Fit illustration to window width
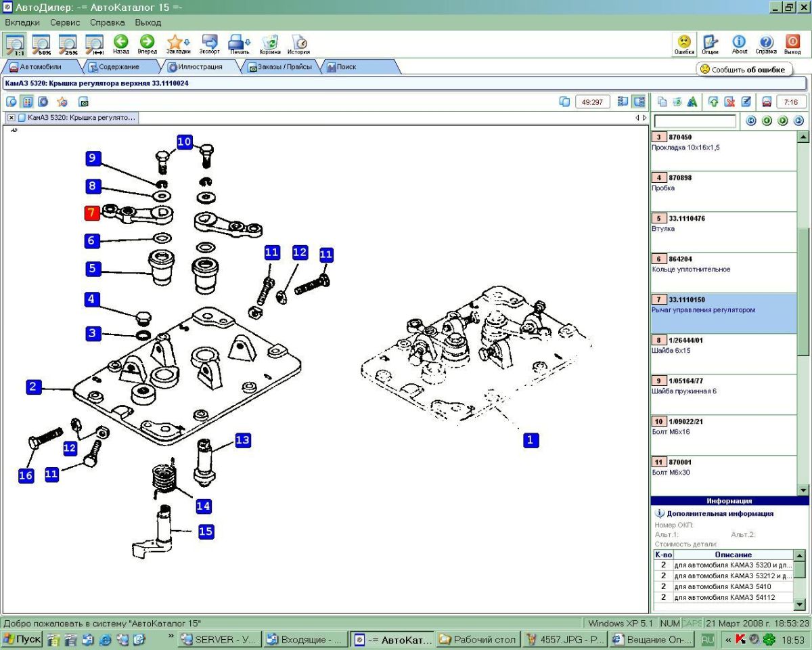 point(95,44)
